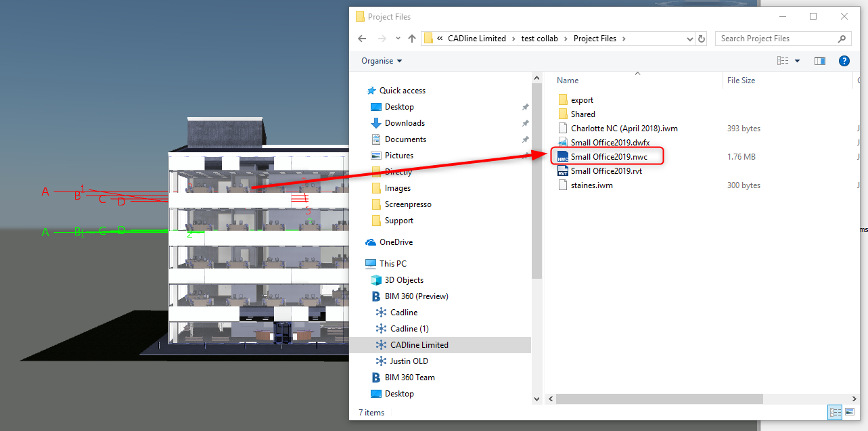Select Charlotte NC (April 2018).iwm file
The height and width of the screenshot is (431, 868).
(624, 129)
